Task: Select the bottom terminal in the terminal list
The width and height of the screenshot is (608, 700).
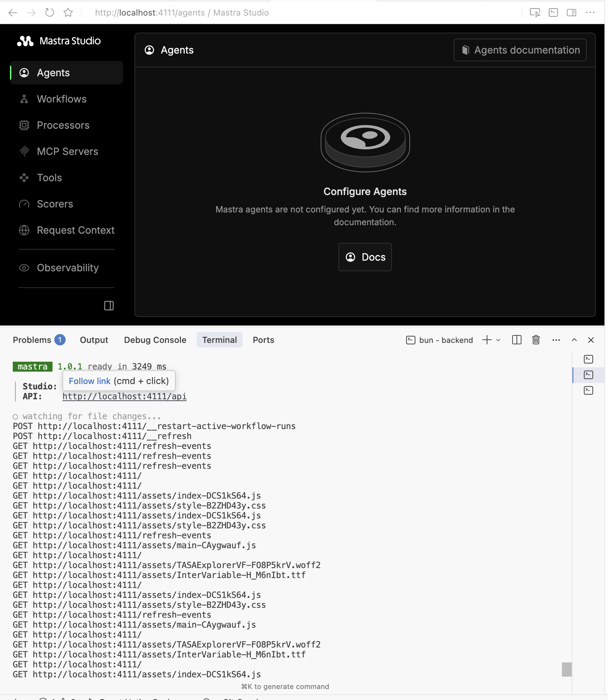Action: pos(588,390)
